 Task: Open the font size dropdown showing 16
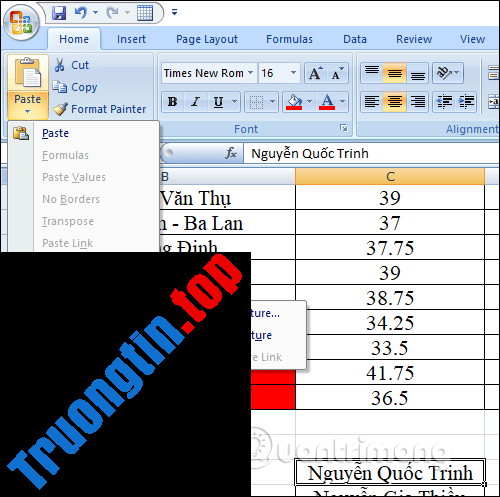[279, 73]
